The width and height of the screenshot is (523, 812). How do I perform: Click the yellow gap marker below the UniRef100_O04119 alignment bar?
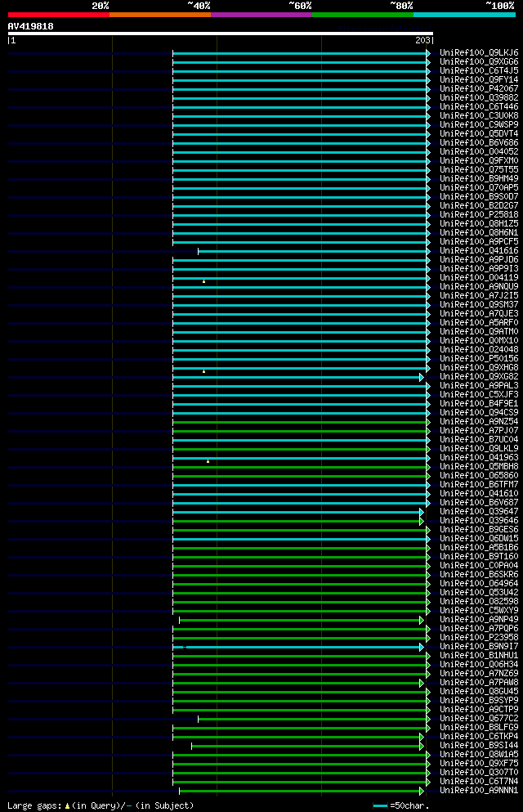pos(203,281)
